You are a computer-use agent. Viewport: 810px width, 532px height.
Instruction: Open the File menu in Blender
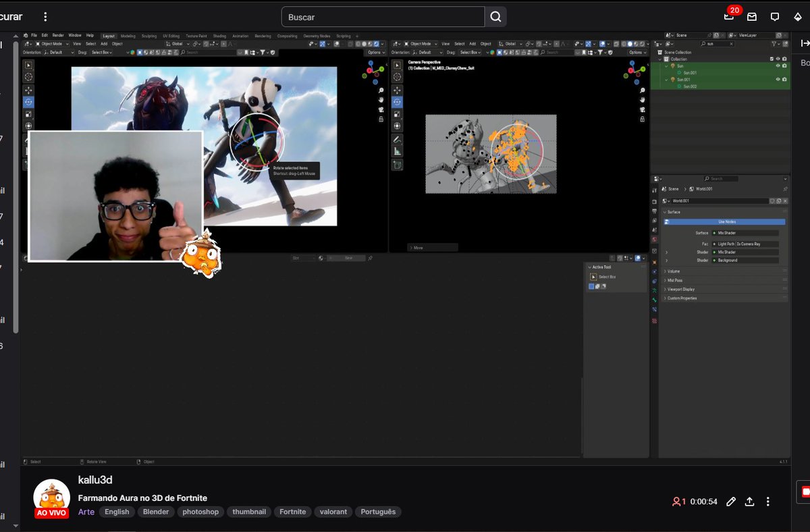tap(34, 35)
